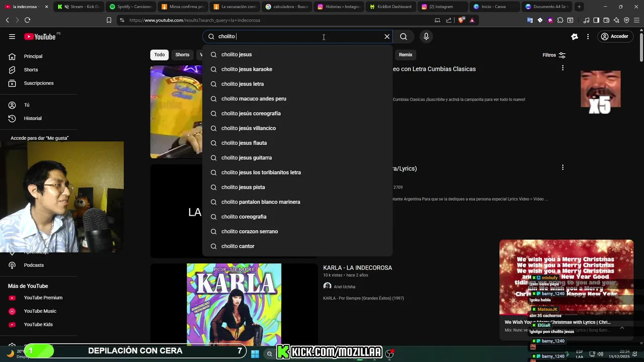Toggle the browser sidebar panel
Image resolution: width=644 pixels, height=362 pixels.
(596, 20)
